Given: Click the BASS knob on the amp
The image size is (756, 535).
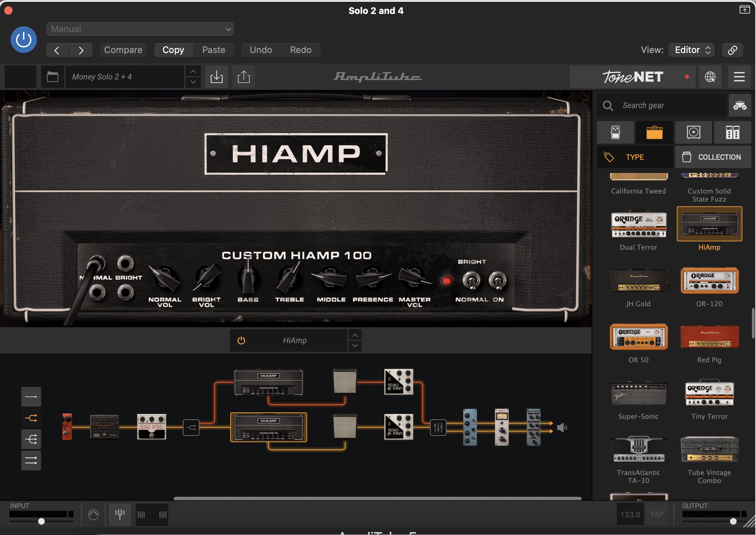Looking at the screenshot, I should [248, 279].
